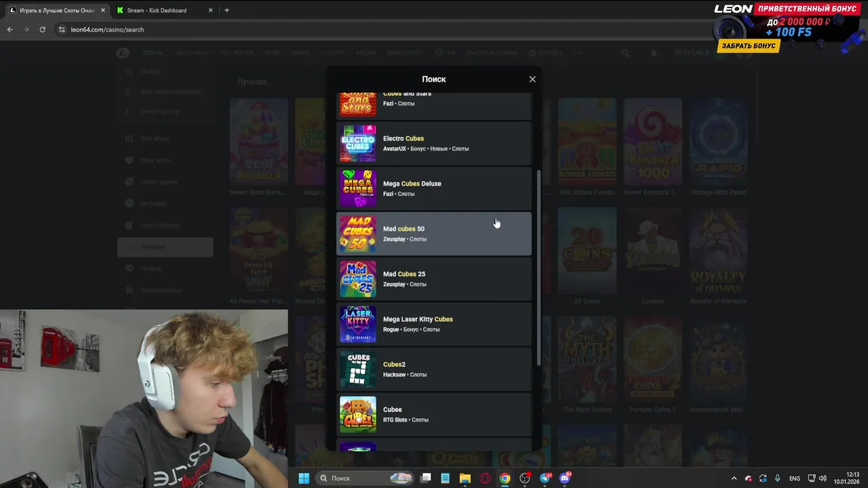
Task: Reload the current page
Action: 42,30
